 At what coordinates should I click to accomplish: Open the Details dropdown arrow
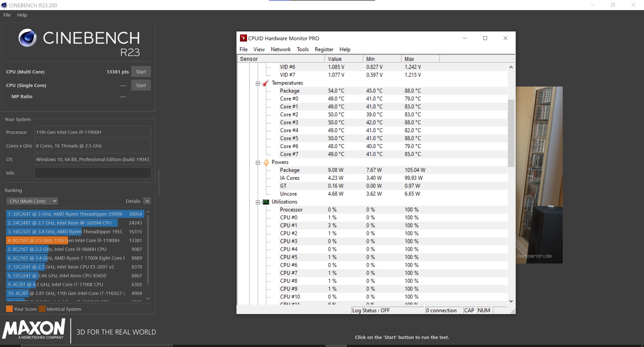(147, 201)
